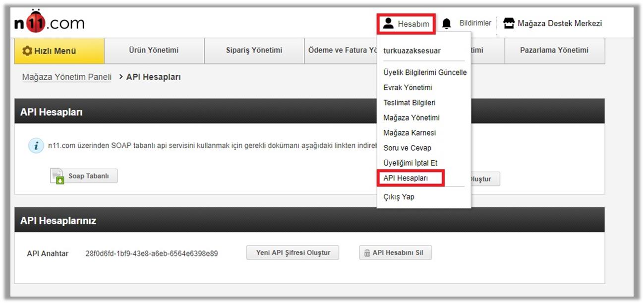Select Üyelik Bilgilerimi Güncelle menu item
Image resolution: width=644 pixels, height=304 pixels.
[x=425, y=72]
